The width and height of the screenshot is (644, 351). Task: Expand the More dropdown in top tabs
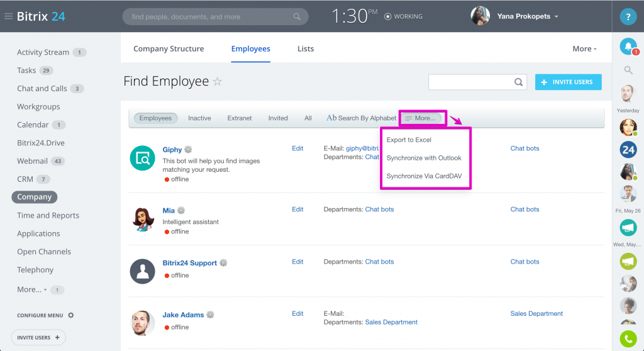[x=584, y=48]
